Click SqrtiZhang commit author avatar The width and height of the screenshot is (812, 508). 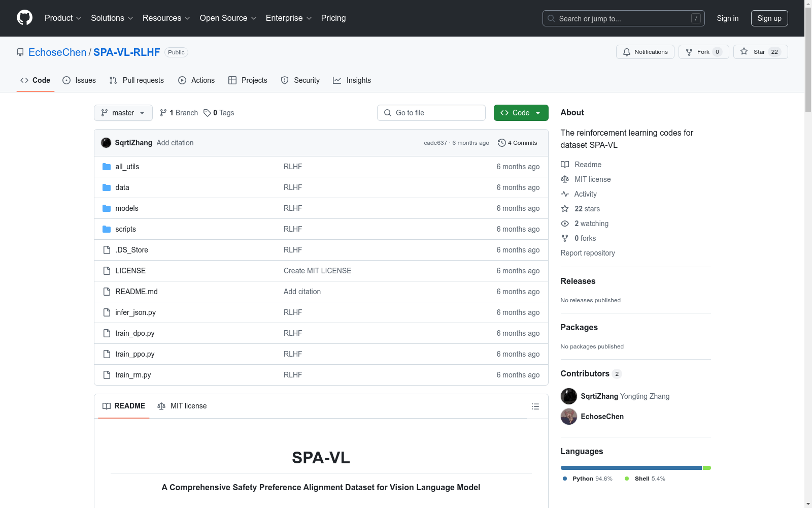click(x=106, y=143)
